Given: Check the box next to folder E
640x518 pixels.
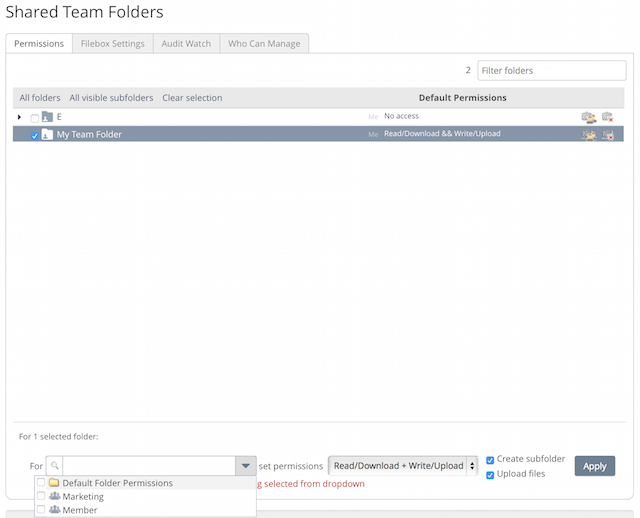Looking at the screenshot, I should tap(35, 118).
